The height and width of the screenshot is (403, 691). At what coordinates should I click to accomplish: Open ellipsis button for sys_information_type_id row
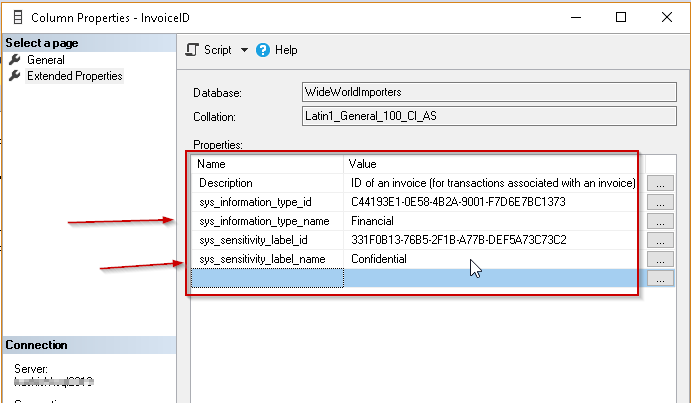[659, 202]
